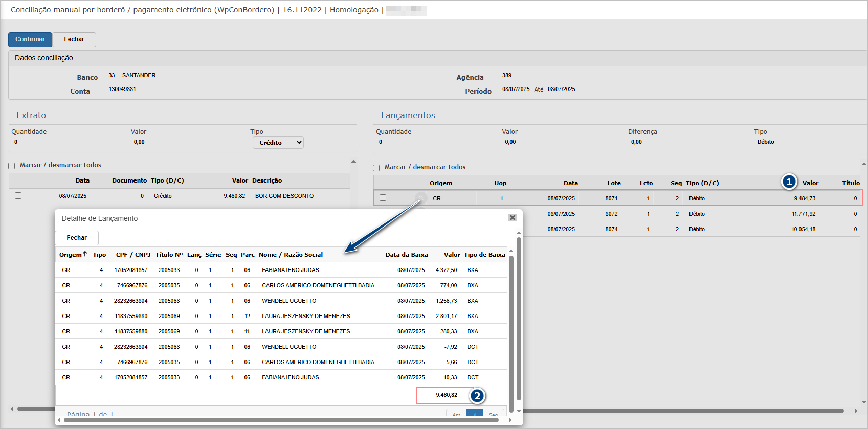Click the right arrow of the main horizontal scrollbar
The image size is (868, 429).
(856, 411)
